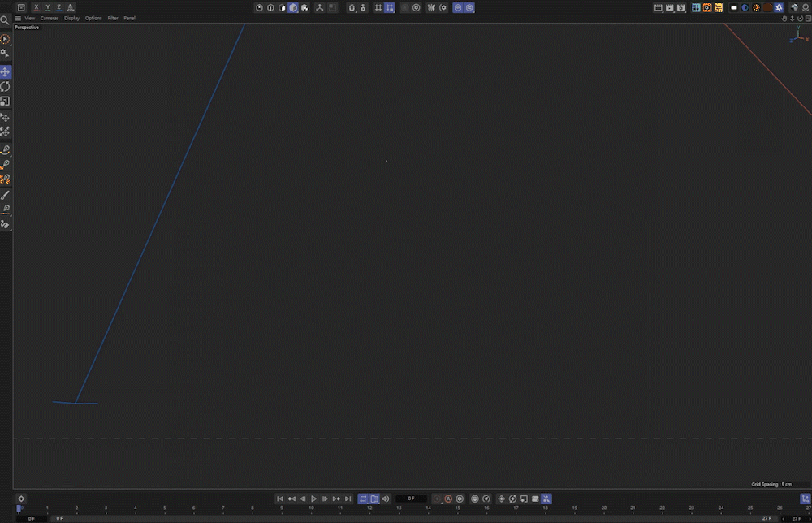Go to start of timeline
Screen dimensions: 812x523
tap(280, 499)
